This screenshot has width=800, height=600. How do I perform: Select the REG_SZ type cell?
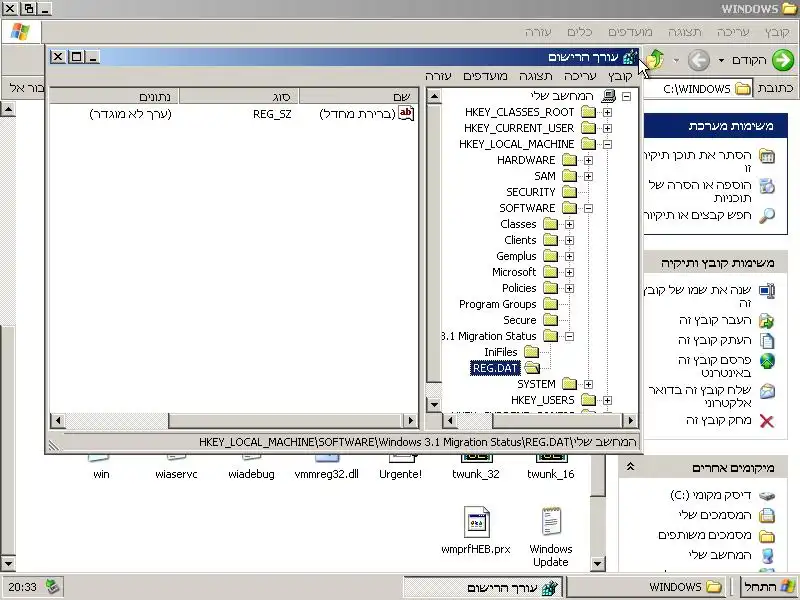[x=272, y=114]
